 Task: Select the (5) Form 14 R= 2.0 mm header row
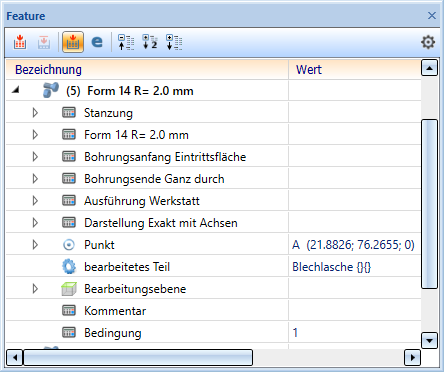coord(213,90)
